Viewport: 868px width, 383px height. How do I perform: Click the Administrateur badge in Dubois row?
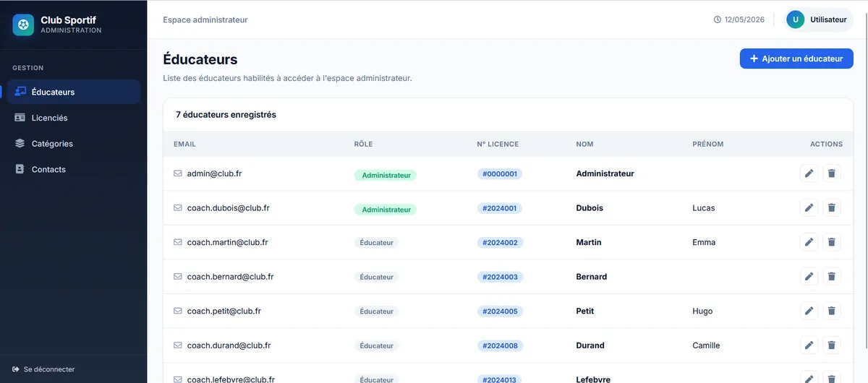[386, 210]
